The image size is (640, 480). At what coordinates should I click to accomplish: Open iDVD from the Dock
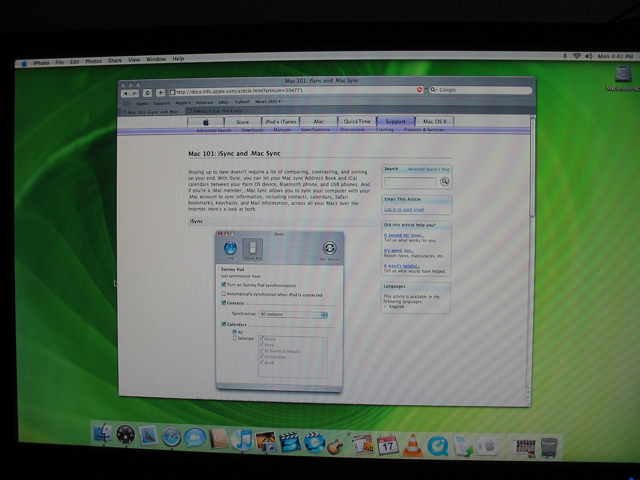pos(314,443)
